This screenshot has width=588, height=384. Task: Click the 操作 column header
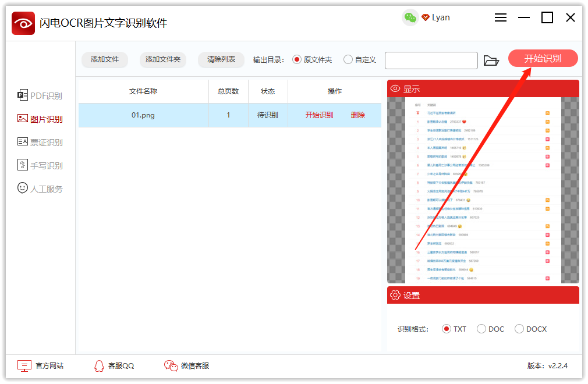pyautogui.click(x=335, y=91)
